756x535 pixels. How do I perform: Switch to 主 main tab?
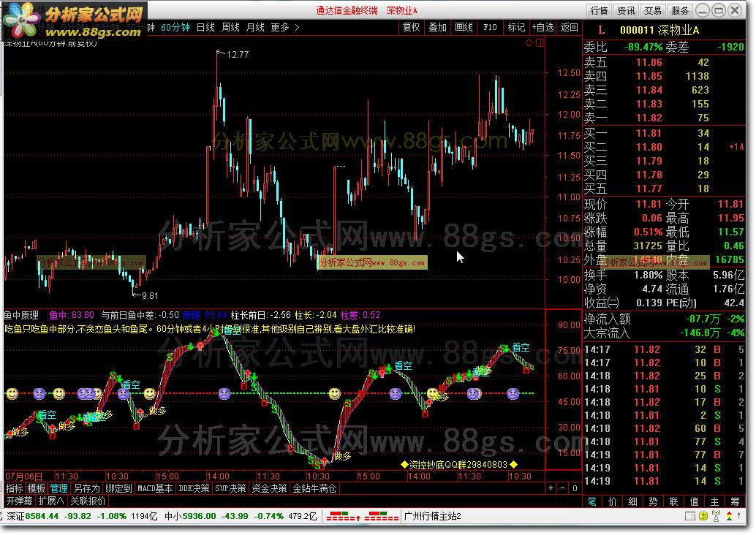[714, 501]
